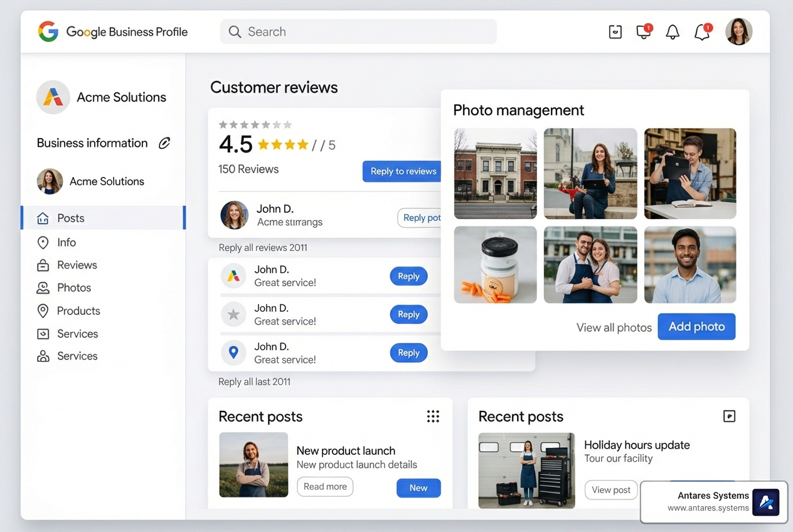Viewport: 793px width, 532px height.
Task: Open View all photos link
Action: 614,327
